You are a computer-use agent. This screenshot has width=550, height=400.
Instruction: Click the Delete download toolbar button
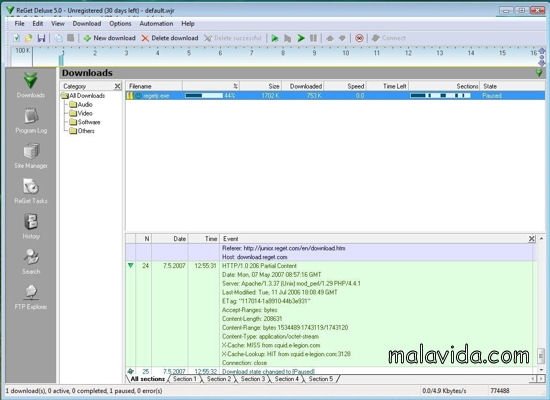[x=170, y=38]
